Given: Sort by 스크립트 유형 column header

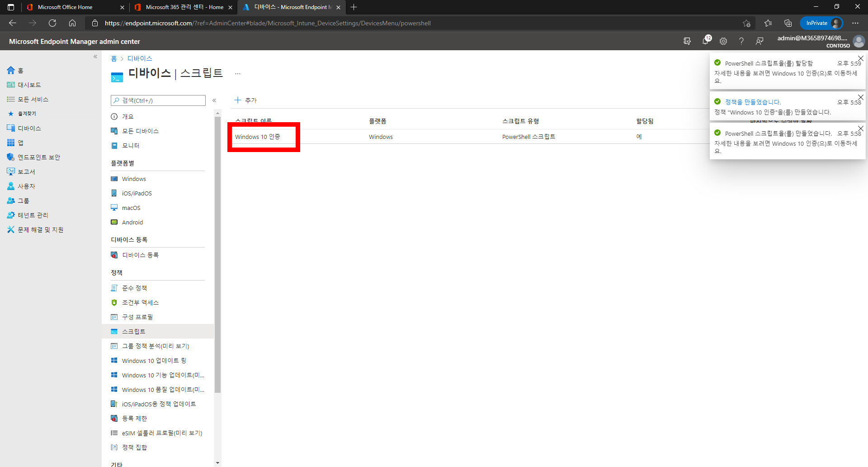Looking at the screenshot, I should 520,121.
